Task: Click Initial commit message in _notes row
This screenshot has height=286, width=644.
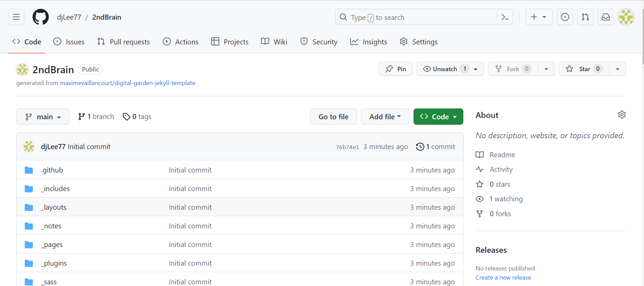Action: pyautogui.click(x=190, y=226)
